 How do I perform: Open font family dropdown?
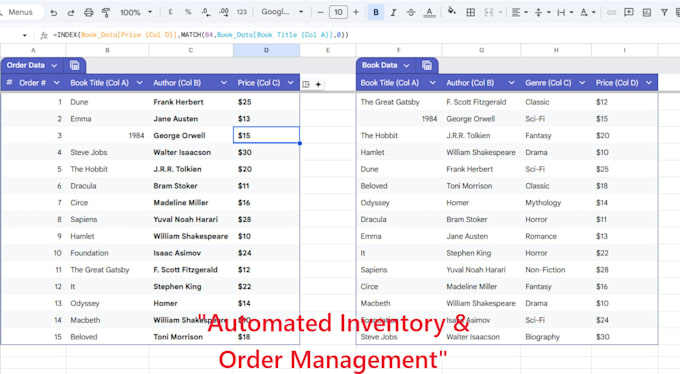tap(282, 12)
